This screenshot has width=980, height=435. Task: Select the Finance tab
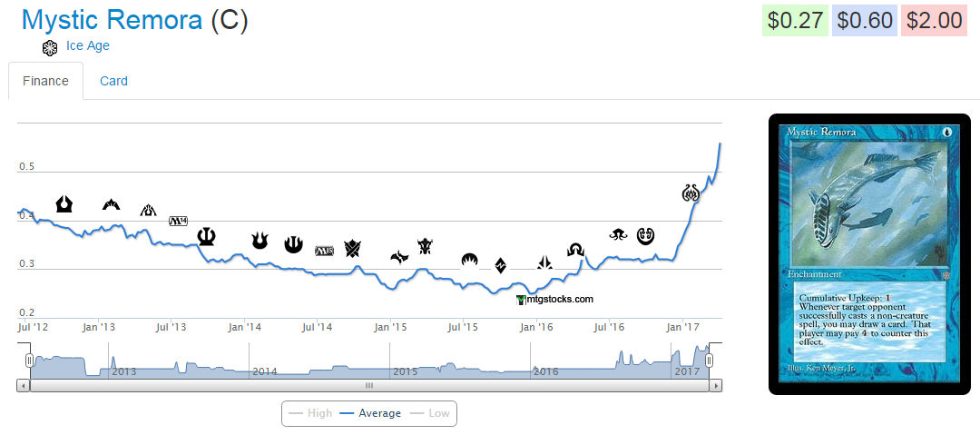(x=45, y=81)
